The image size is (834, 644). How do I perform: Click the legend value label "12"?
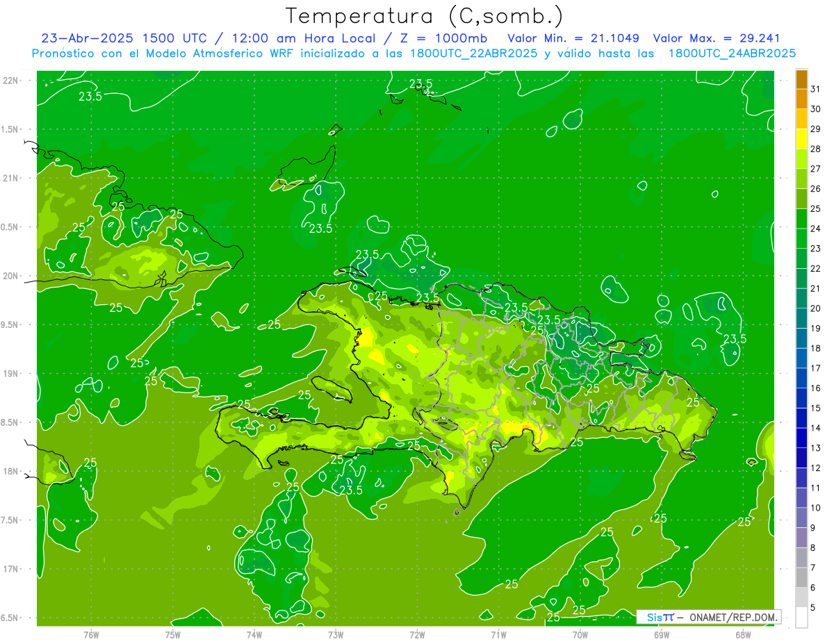[816, 468]
